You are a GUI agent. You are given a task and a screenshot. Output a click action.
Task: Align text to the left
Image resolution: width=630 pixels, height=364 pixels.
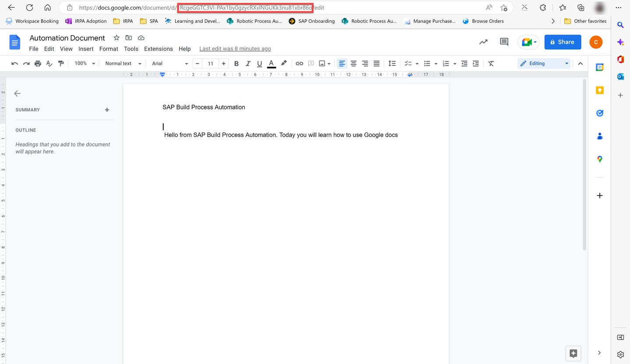[x=342, y=63]
